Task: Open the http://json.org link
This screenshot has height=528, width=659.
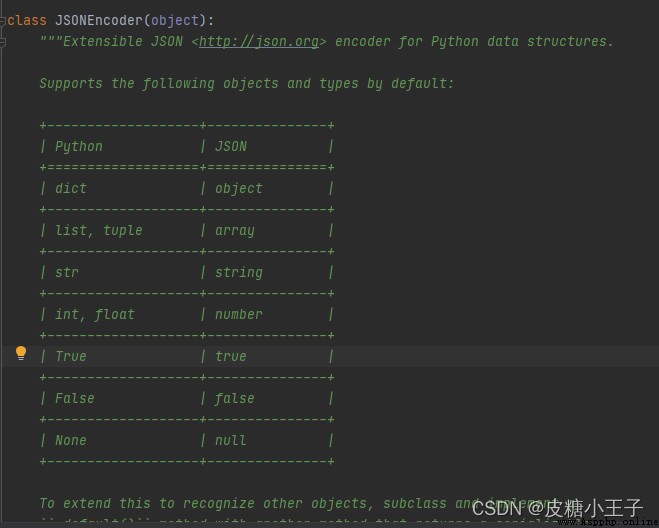Action: (x=258, y=42)
